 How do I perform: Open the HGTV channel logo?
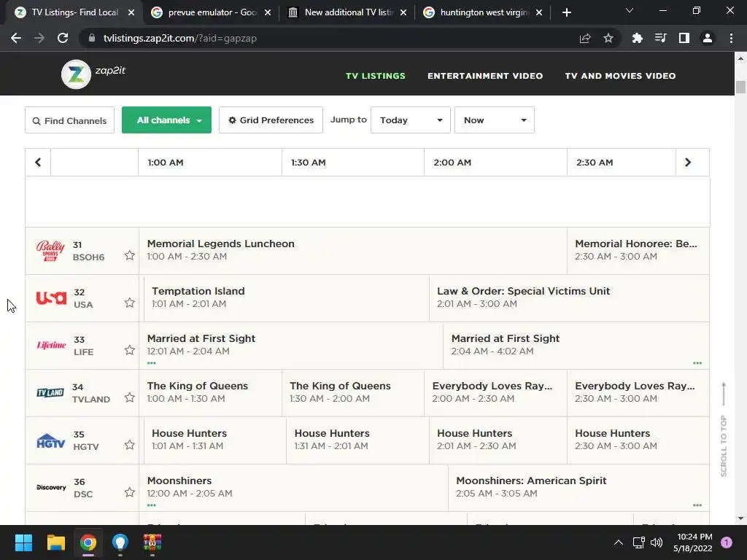[x=50, y=441]
